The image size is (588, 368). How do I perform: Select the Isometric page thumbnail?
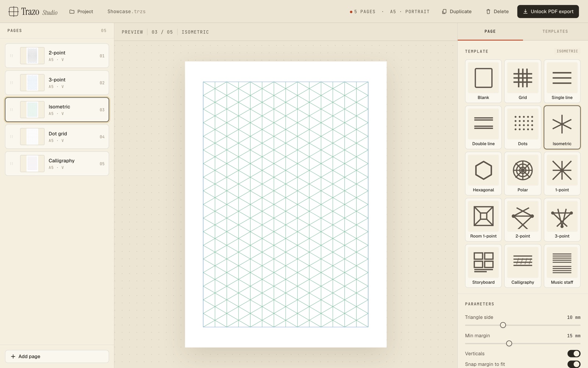click(x=32, y=110)
